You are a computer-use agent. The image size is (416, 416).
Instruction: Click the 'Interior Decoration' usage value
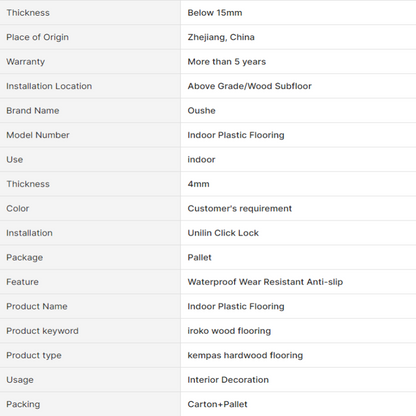click(x=228, y=380)
